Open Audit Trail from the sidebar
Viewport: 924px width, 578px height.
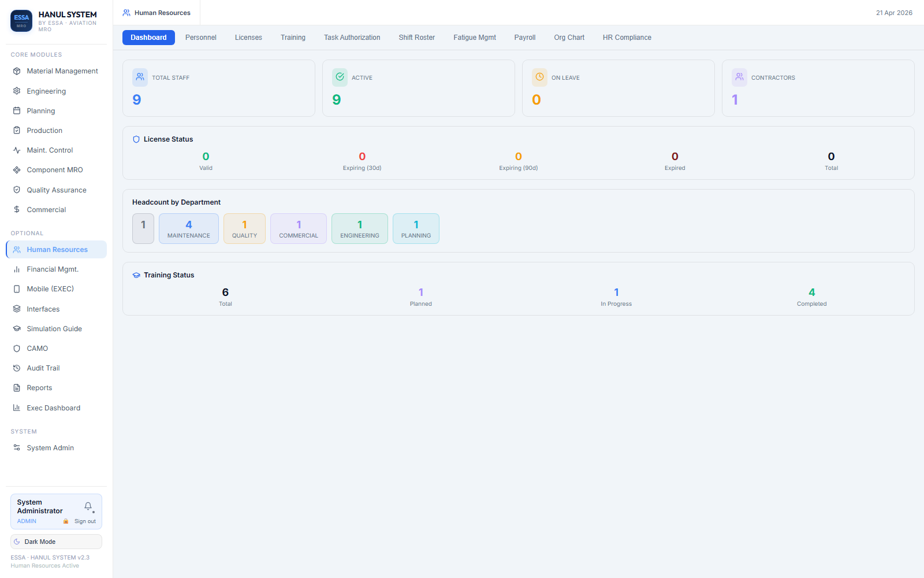[x=43, y=368]
